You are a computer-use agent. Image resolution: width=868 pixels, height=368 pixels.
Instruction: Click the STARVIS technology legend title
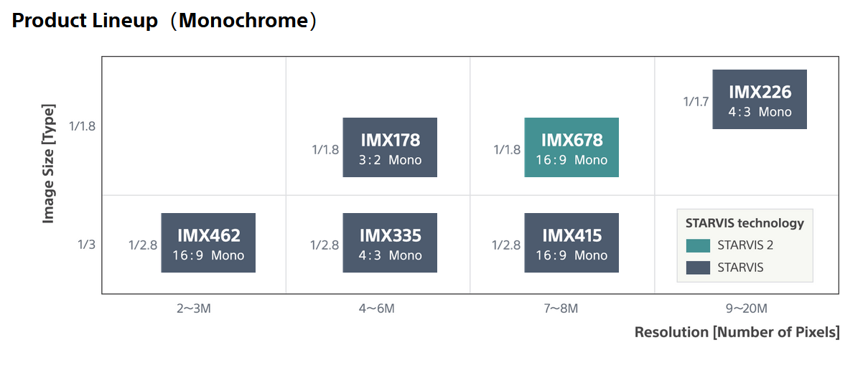pyautogui.click(x=745, y=222)
